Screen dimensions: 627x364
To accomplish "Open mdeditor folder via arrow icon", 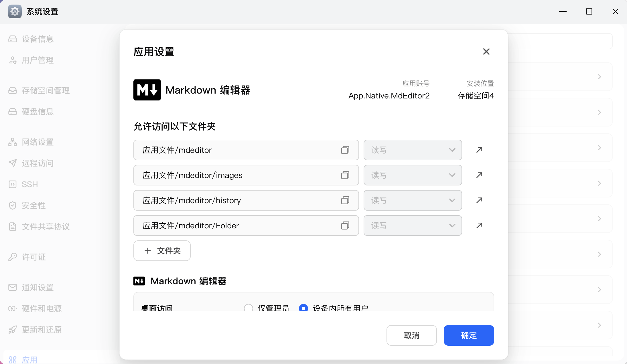I will 479,150.
